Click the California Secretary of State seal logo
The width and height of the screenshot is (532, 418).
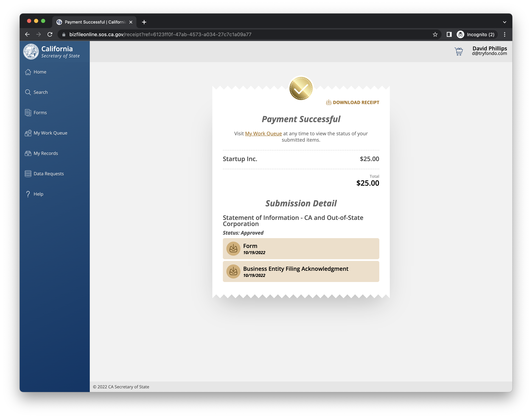point(31,52)
